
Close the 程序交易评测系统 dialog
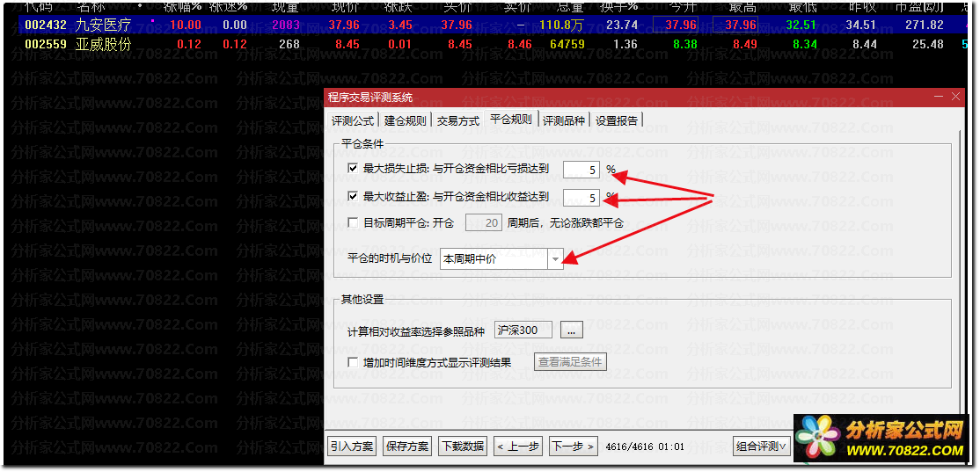pyautogui.click(x=955, y=97)
